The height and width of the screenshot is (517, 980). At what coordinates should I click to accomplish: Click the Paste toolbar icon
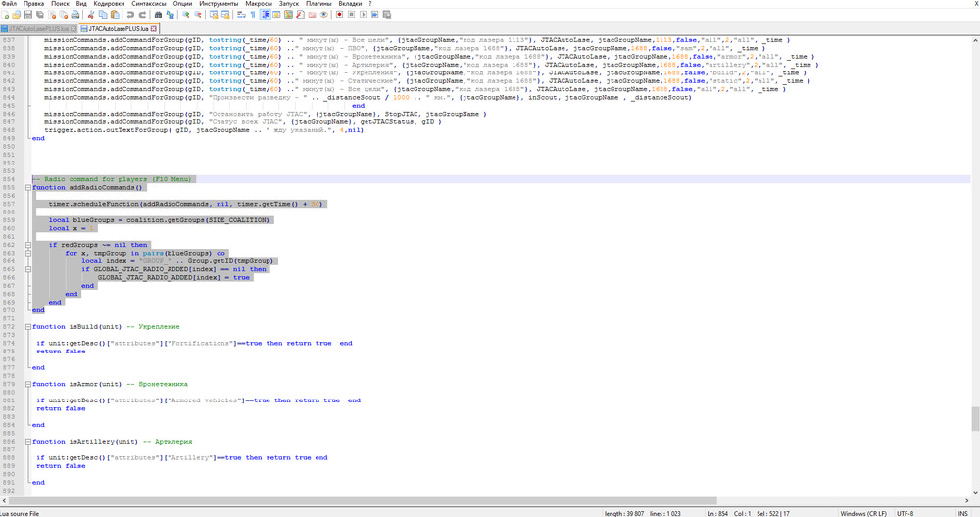tap(115, 14)
